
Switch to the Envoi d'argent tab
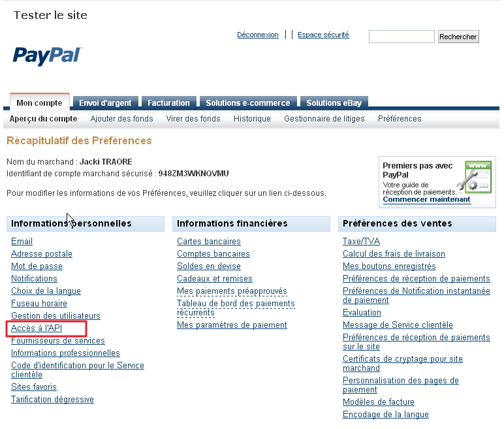click(x=105, y=103)
